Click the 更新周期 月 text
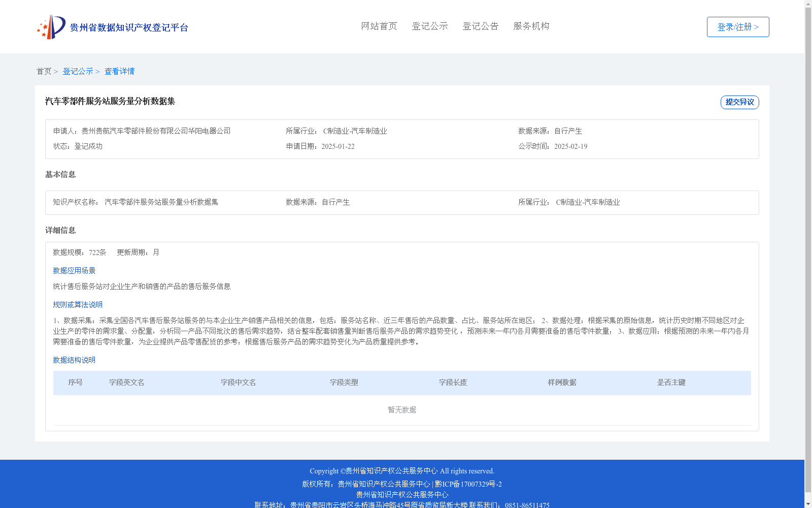Viewport: 812px width, 508px height. (x=138, y=252)
